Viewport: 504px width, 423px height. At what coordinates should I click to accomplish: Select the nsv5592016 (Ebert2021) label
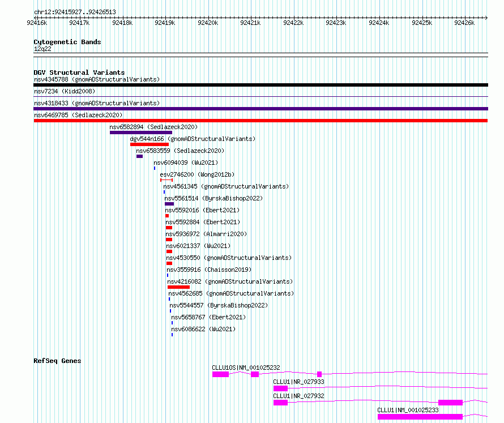202,210
